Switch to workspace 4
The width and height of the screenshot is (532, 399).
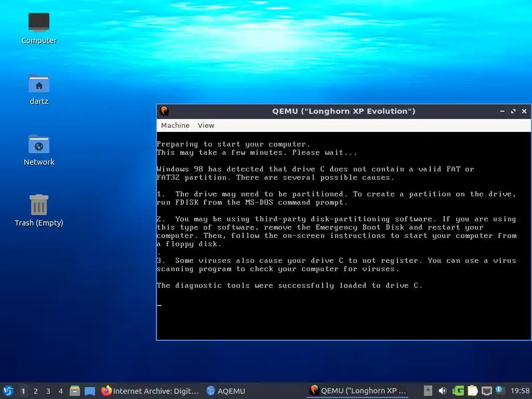[x=61, y=391]
